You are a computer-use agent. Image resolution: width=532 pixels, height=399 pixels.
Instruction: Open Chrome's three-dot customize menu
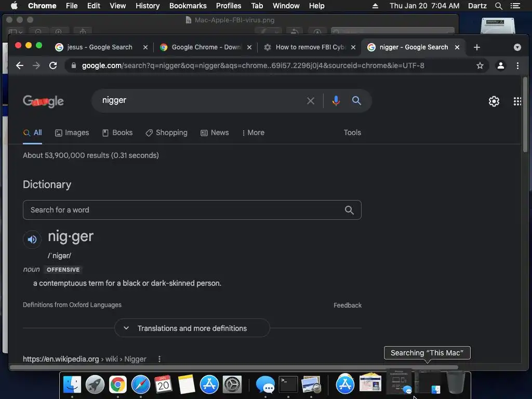tap(517, 65)
